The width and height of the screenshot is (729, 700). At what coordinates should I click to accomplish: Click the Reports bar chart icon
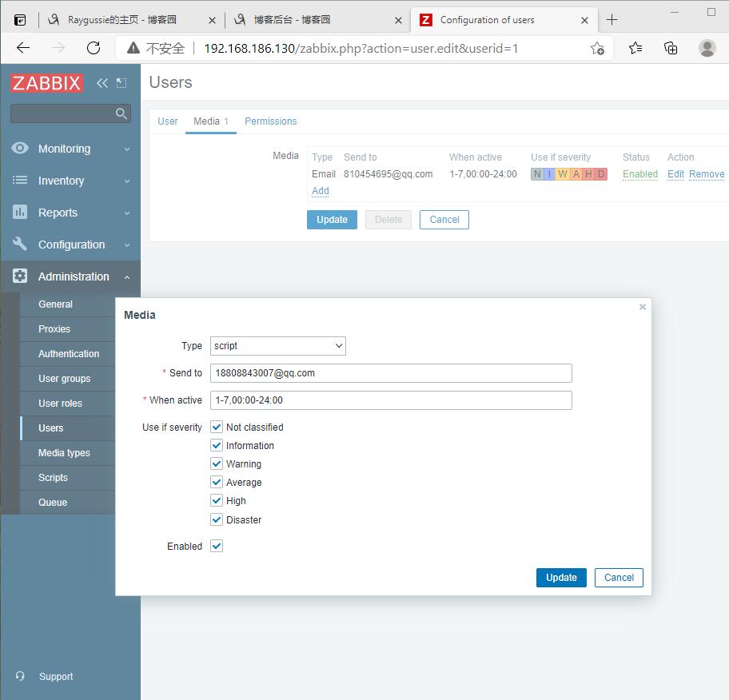point(19,212)
